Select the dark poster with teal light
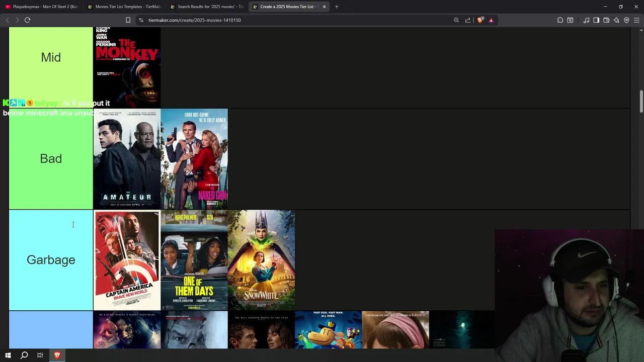The image size is (644, 362). pyautogui.click(x=462, y=330)
